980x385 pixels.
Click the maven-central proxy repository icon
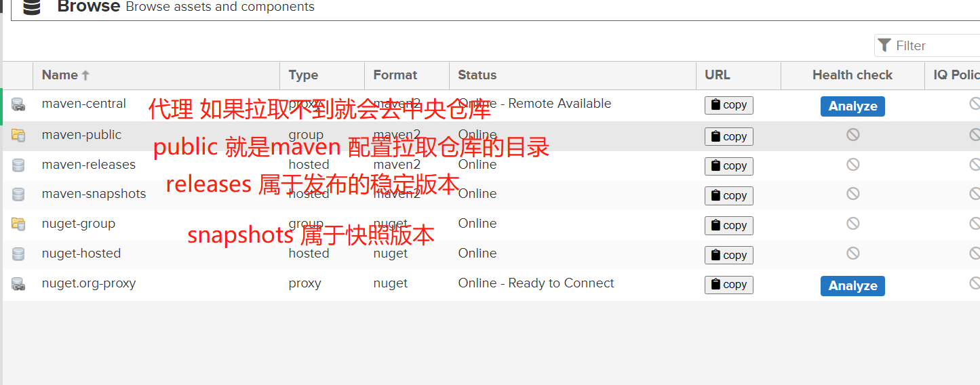tap(18, 105)
